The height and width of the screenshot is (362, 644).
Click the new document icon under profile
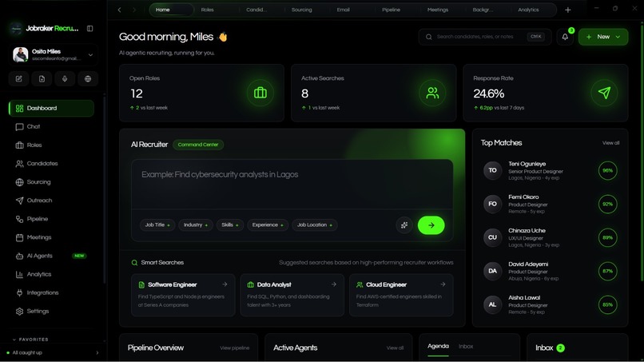click(x=42, y=79)
